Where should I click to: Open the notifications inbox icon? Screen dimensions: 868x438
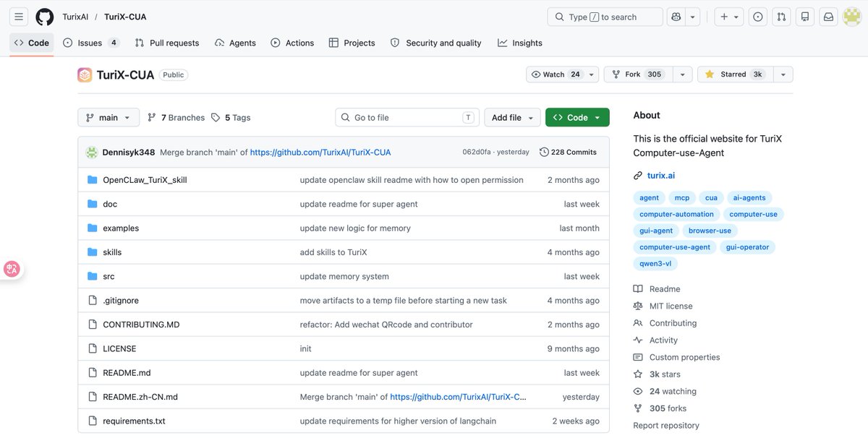click(x=829, y=17)
